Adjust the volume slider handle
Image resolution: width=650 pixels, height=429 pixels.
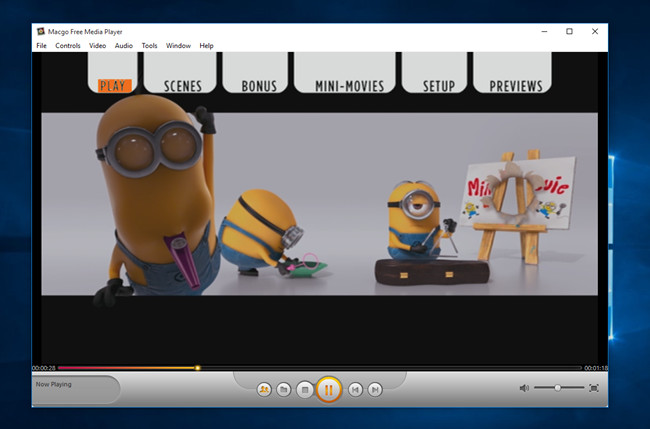tap(558, 388)
